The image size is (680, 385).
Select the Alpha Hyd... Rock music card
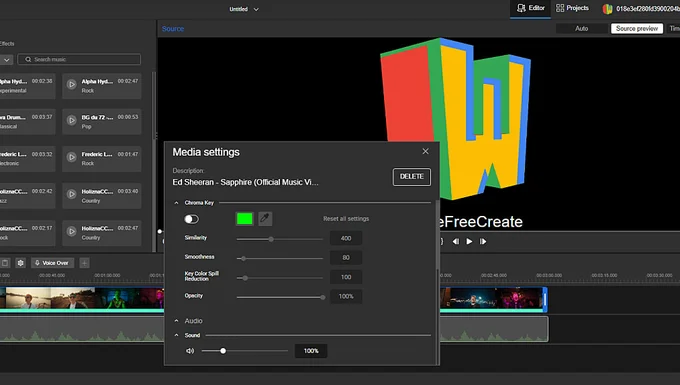(x=102, y=86)
